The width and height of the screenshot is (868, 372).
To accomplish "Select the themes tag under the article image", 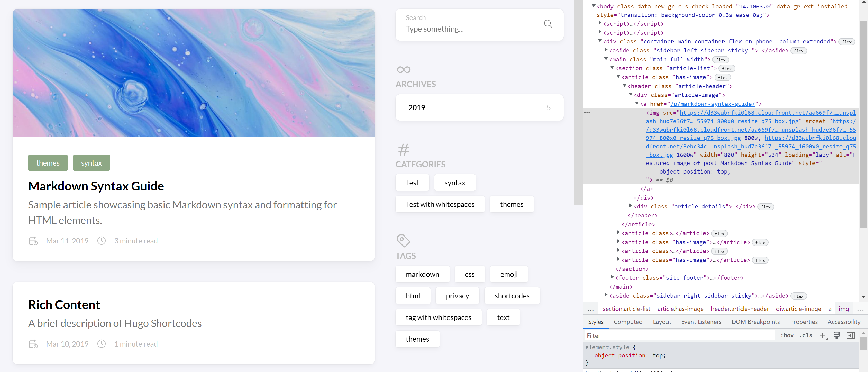I will [x=48, y=163].
